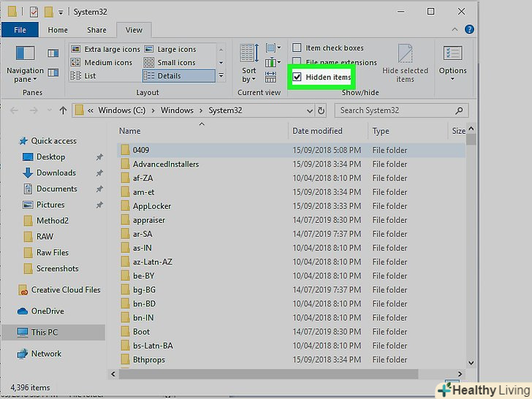Switch to the Home tab
The image size is (532, 399).
point(58,30)
